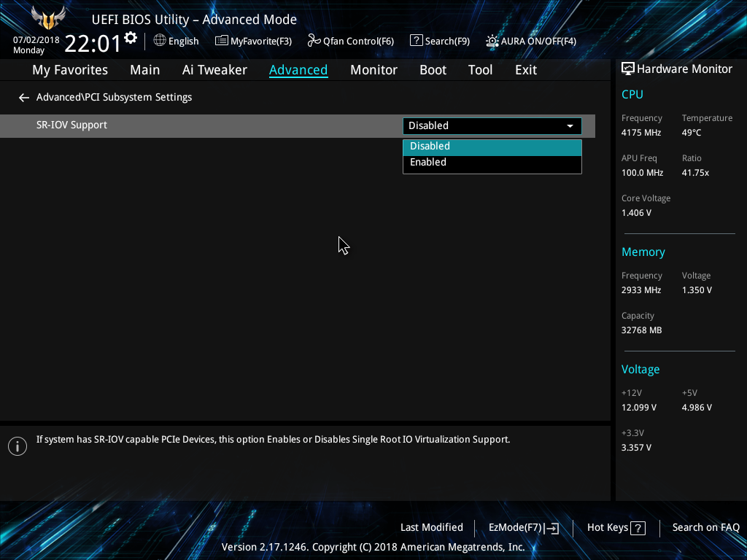This screenshot has width=747, height=560.
Task: Click the back arrow beside the breadcrumb
Action: [x=24, y=98]
